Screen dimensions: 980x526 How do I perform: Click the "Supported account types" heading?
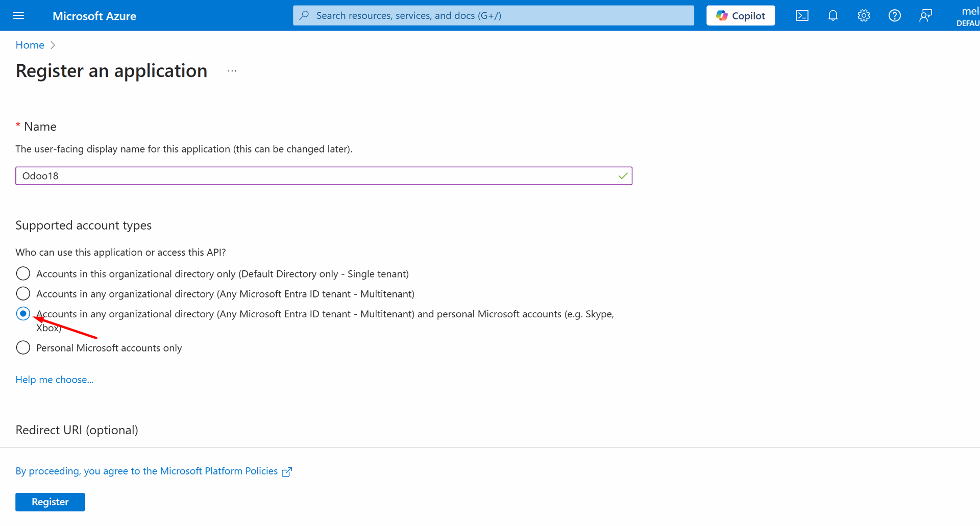click(x=84, y=226)
